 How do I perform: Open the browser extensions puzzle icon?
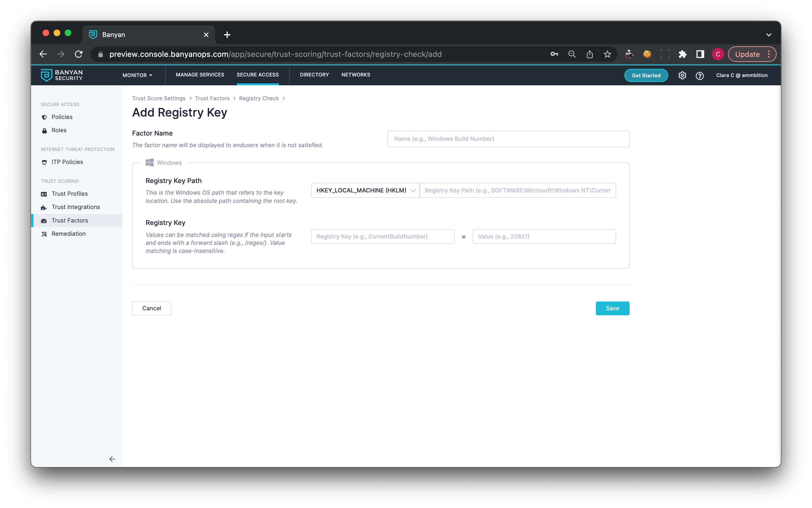(682, 54)
